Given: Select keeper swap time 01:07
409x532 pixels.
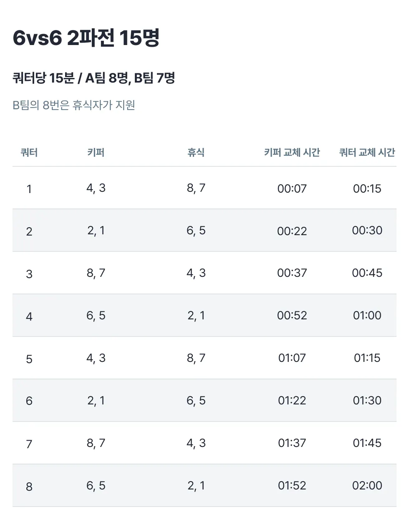Looking at the screenshot, I should coord(292,358).
